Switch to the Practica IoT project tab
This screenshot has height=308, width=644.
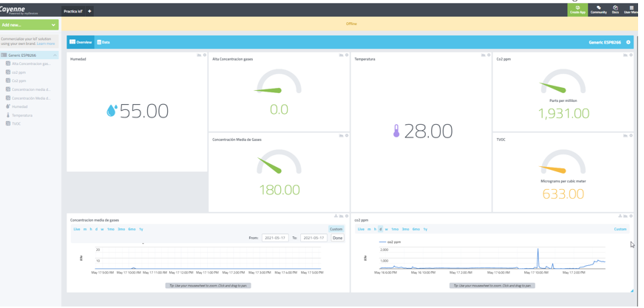pyautogui.click(x=72, y=12)
